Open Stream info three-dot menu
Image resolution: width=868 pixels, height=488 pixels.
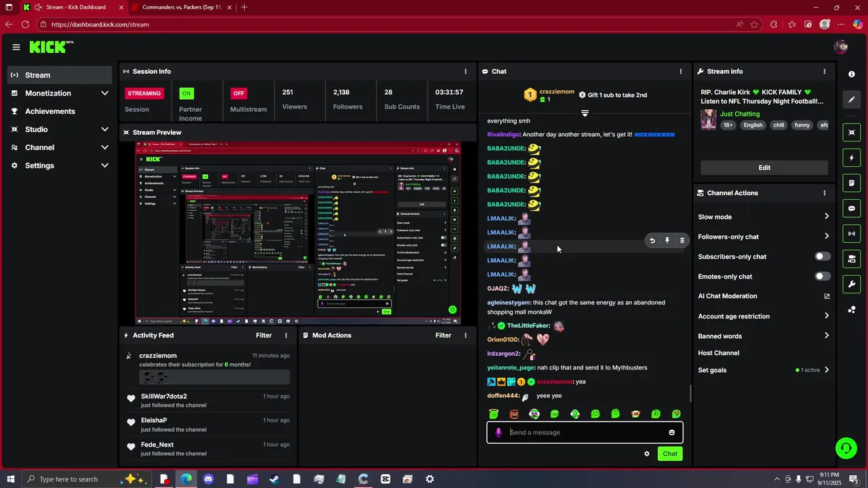pyautogui.click(x=825, y=71)
